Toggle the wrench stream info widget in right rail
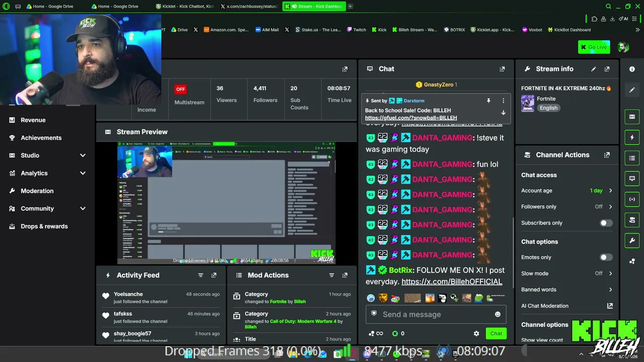644x362 pixels. pyautogui.click(x=632, y=240)
